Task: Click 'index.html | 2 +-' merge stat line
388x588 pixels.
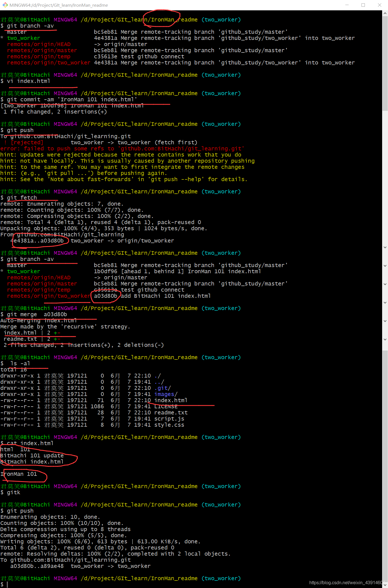Action: [x=32, y=333]
